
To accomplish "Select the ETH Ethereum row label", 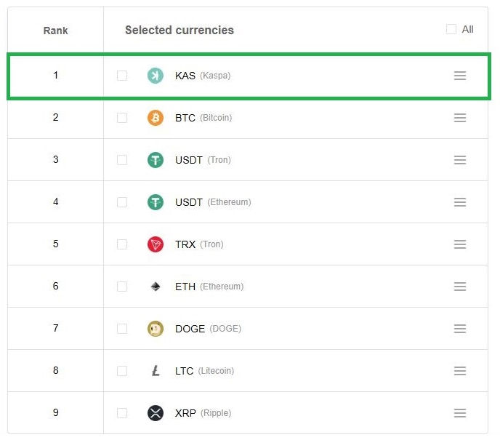I will tap(209, 287).
